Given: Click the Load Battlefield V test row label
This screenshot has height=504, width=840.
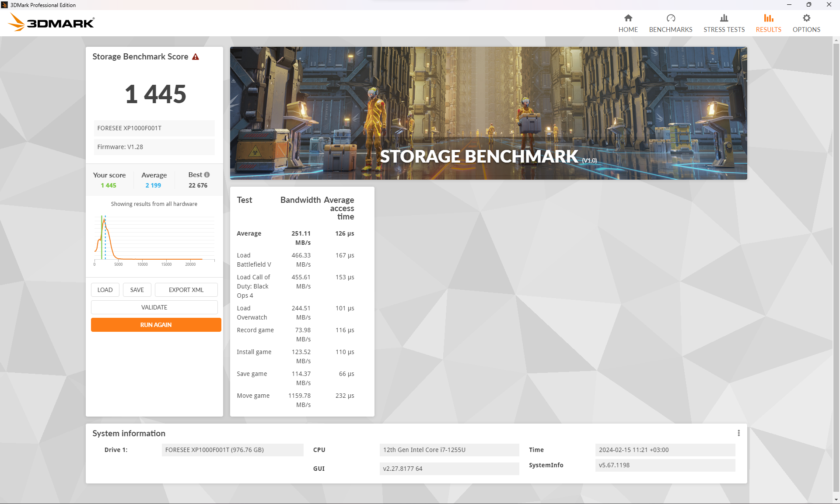Looking at the screenshot, I should click(254, 260).
